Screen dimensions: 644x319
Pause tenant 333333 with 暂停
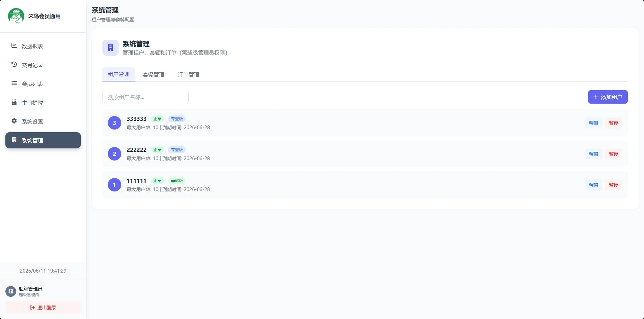pyautogui.click(x=614, y=123)
